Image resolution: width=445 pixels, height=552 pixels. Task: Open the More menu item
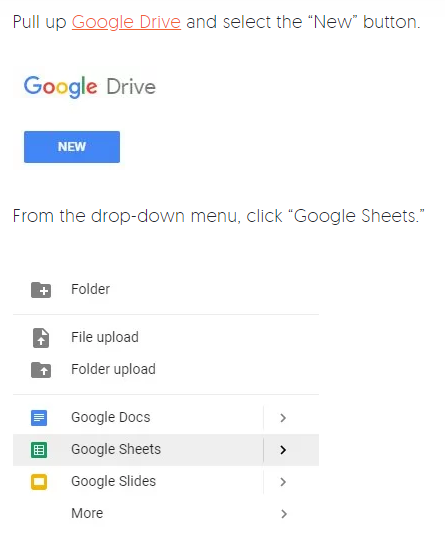pyautogui.click(x=166, y=514)
